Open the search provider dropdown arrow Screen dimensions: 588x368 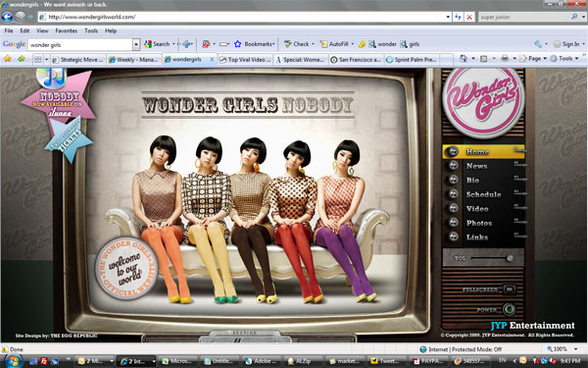pos(583,17)
